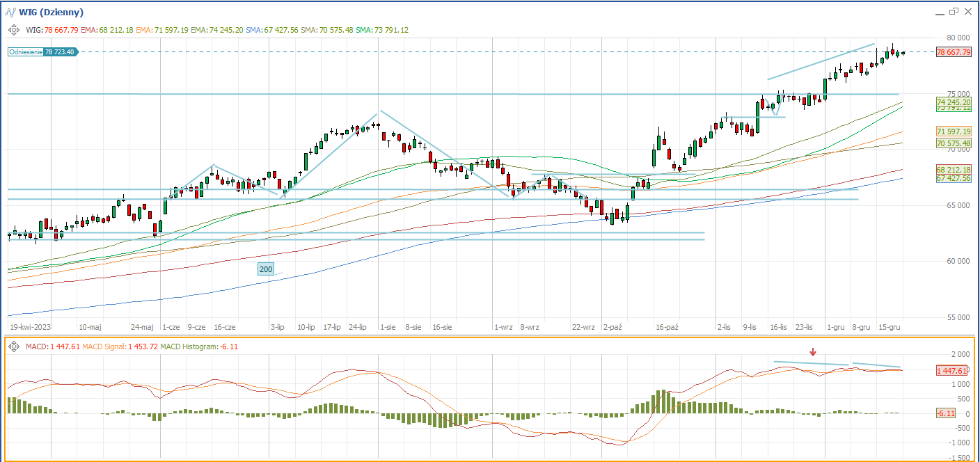Restore the WIG chart window size
This screenshot has width=980, height=462.
tap(954, 12)
